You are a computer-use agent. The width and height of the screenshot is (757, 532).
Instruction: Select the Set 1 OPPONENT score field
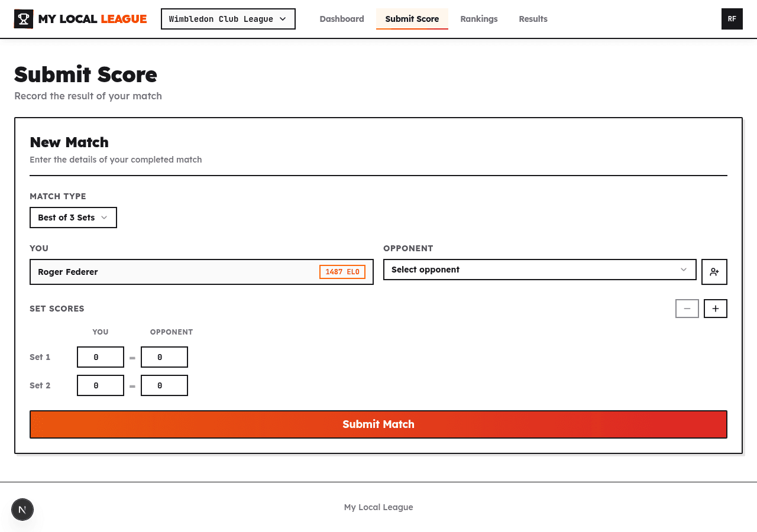(164, 356)
